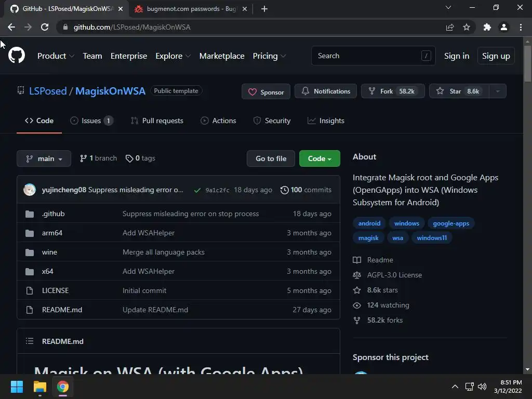Click the Sign in link

[x=457, y=56]
